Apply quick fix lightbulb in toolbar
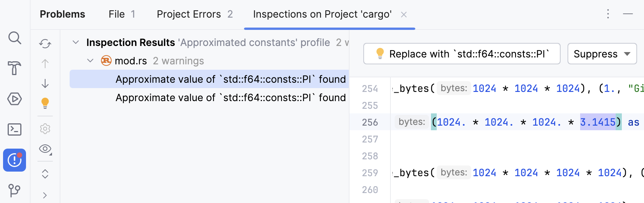This screenshot has width=644, height=203. pos(45,103)
